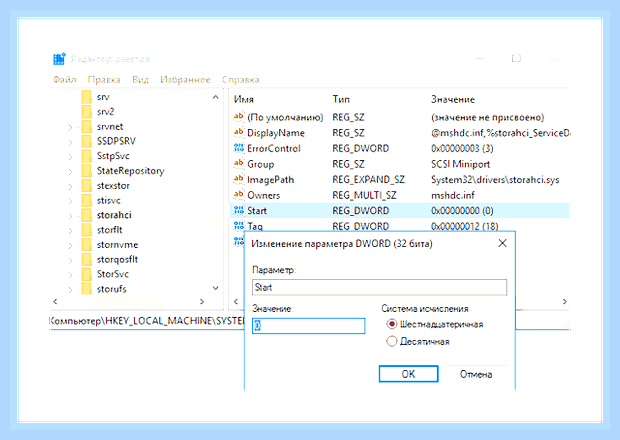Select the storahci folder icon in tree
Image resolution: width=620 pixels, height=440 pixels.
(x=87, y=215)
